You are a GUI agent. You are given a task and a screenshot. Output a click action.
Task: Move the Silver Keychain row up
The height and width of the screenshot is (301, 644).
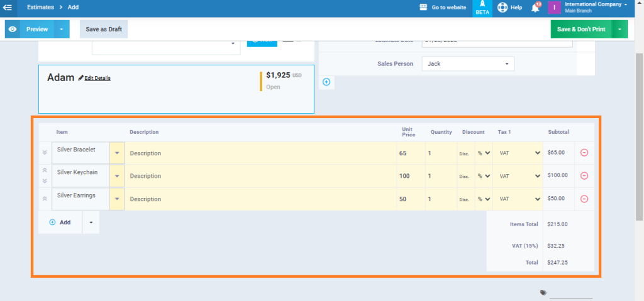pyautogui.click(x=45, y=170)
